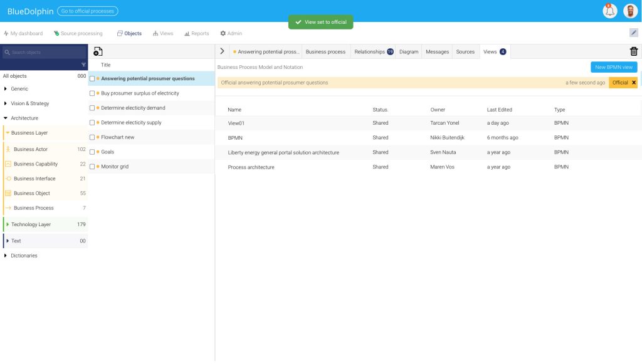The height and width of the screenshot is (364, 642).
Task: Tick checkbox for Buy prosumer surplus of electricity
Action: (92, 93)
